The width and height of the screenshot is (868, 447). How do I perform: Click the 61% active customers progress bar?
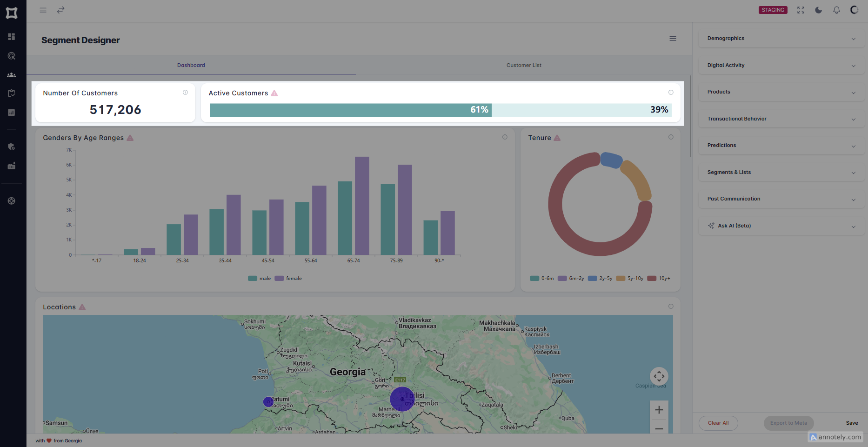click(350, 110)
